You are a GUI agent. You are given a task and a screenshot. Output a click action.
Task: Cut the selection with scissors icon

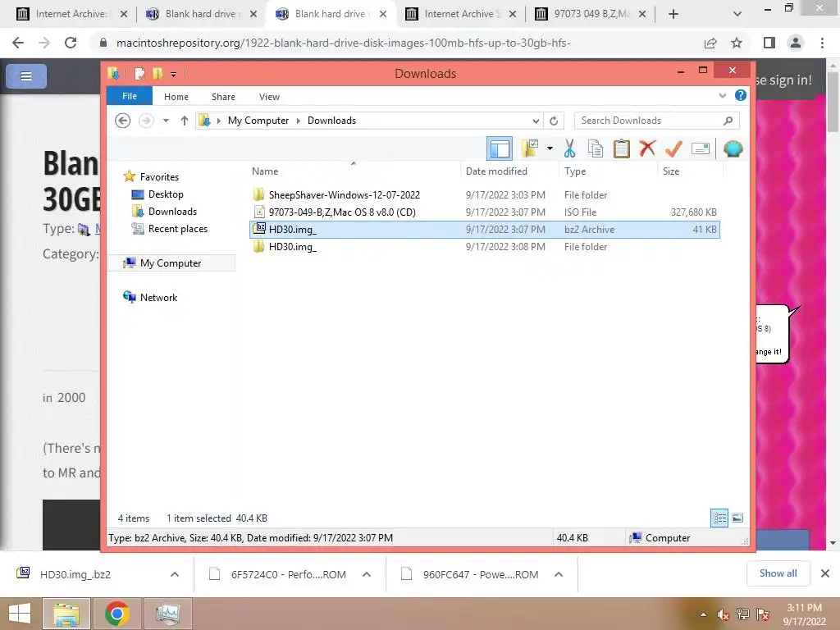[x=569, y=148]
